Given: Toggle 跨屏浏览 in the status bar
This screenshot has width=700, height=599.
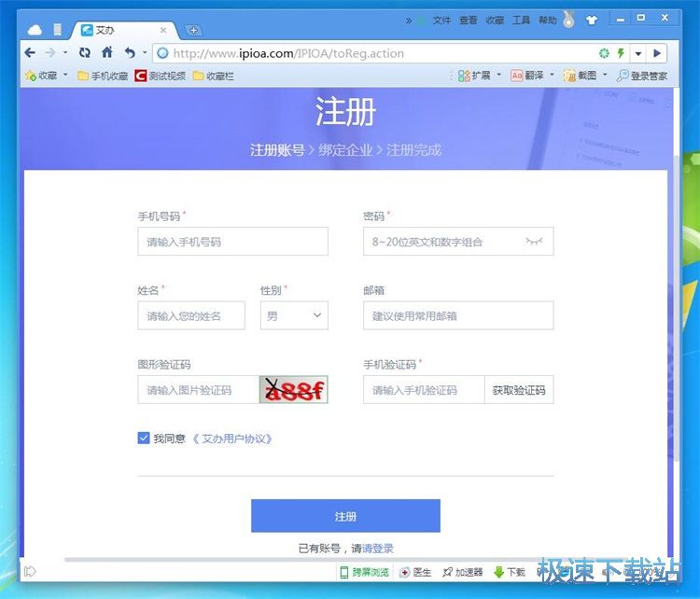Looking at the screenshot, I should tap(364, 572).
